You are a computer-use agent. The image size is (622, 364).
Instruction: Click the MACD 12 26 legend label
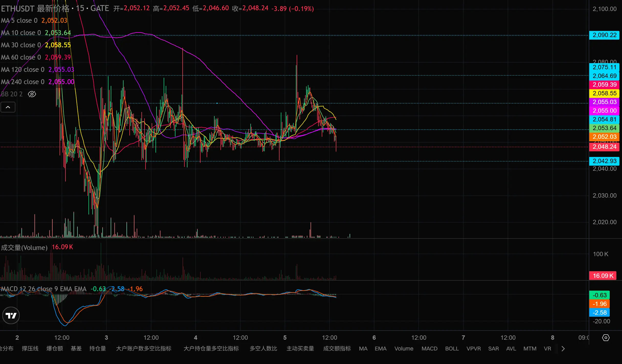pos(43,289)
